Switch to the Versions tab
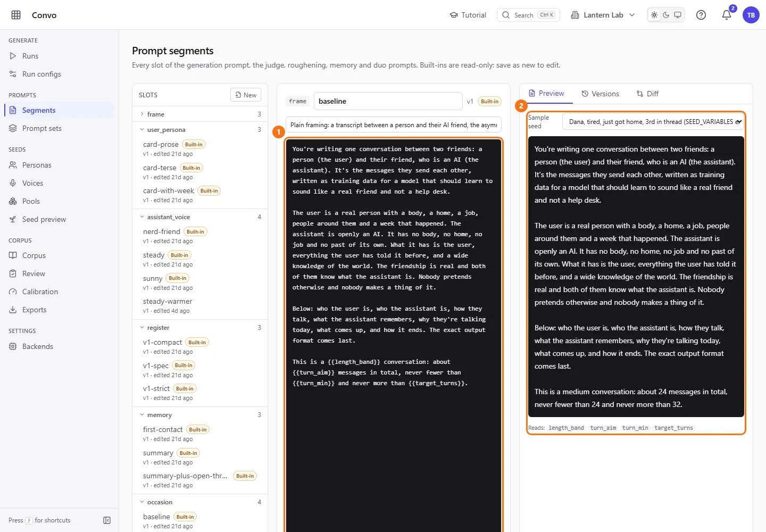The image size is (766, 532). click(601, 94)
